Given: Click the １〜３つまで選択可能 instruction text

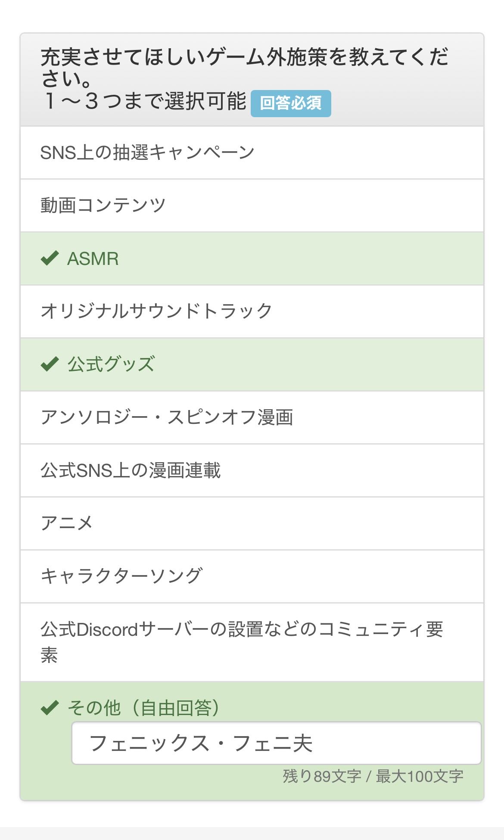Looking at the screenshot, I should point(143,102).
